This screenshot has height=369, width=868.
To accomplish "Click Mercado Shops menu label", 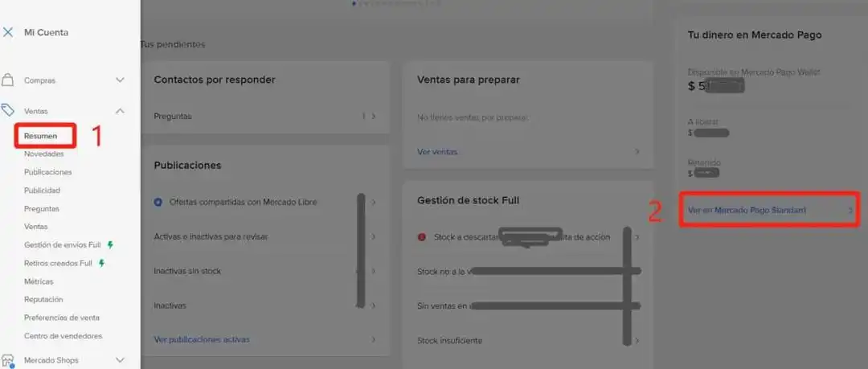I will [x=51, y=360].
